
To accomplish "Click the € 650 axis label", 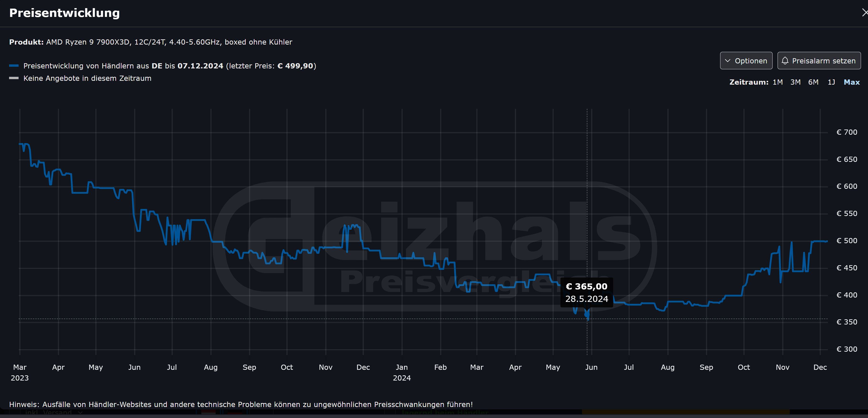I will (847, 160).
